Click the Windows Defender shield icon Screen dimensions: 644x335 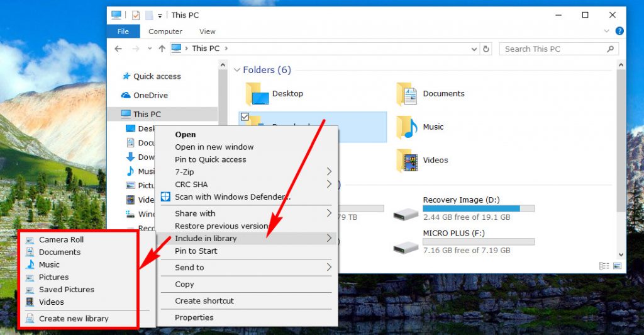click(x=165, y=196)
